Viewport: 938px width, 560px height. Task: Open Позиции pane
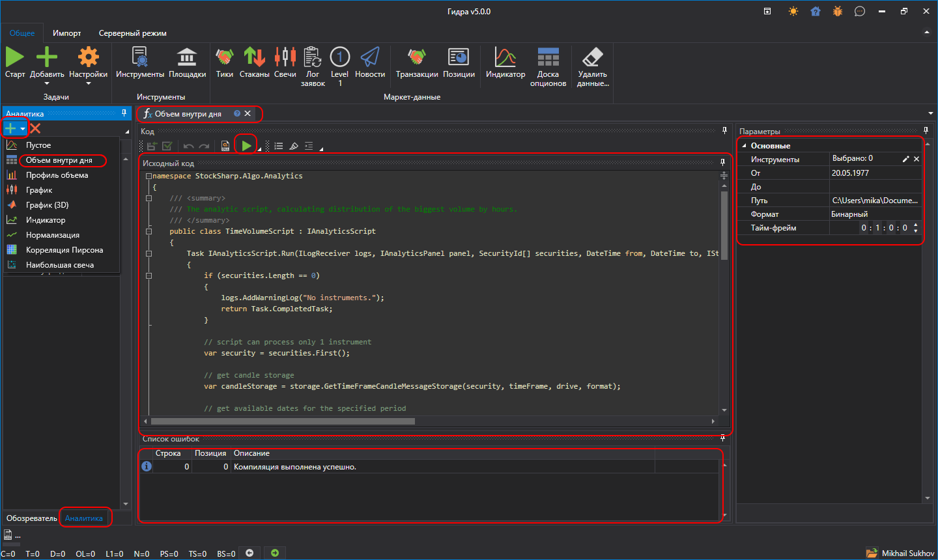click(459, 62)
